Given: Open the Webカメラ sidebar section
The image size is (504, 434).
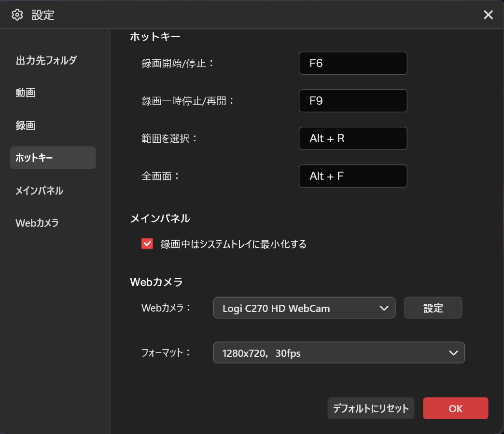Looking at the screenshot, I should pos(37,223).
